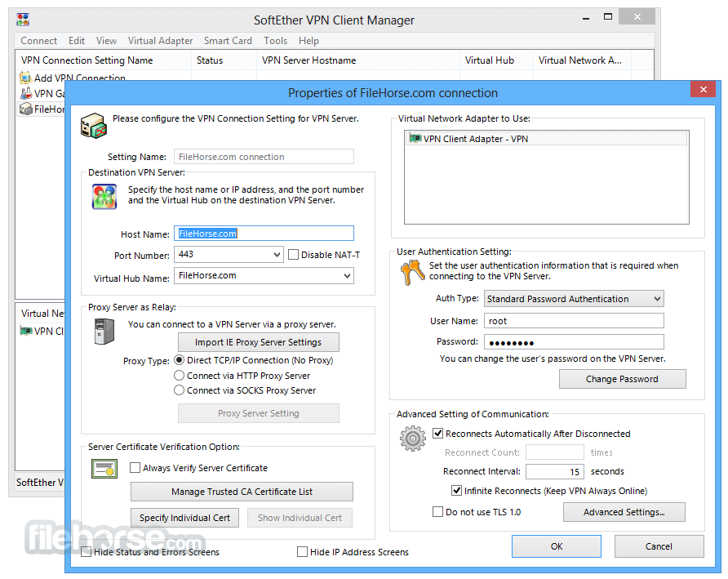
Task: Open Advanced Settings dialog
Action: click(x=624, y=511)
